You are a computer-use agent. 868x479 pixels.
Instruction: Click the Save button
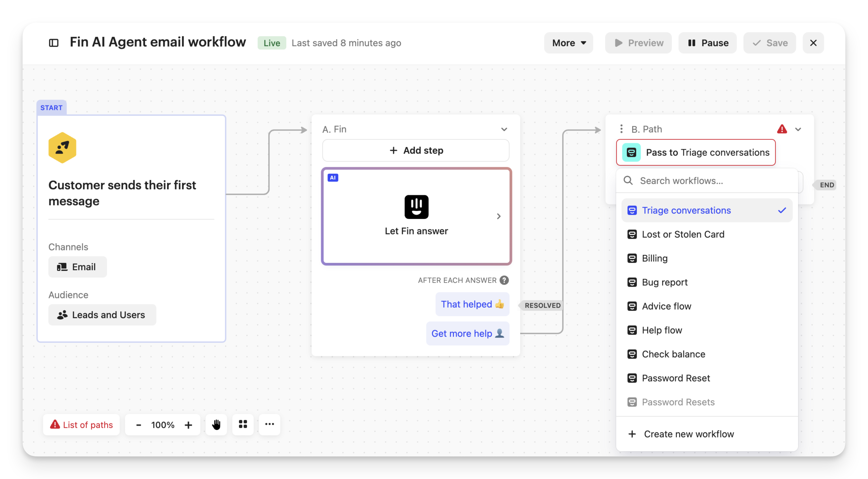[x=769, y=43]
